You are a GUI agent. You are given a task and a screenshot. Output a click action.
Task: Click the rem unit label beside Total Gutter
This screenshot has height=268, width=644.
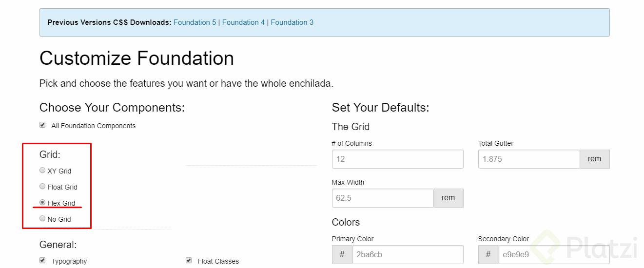(x=594, y=159)
